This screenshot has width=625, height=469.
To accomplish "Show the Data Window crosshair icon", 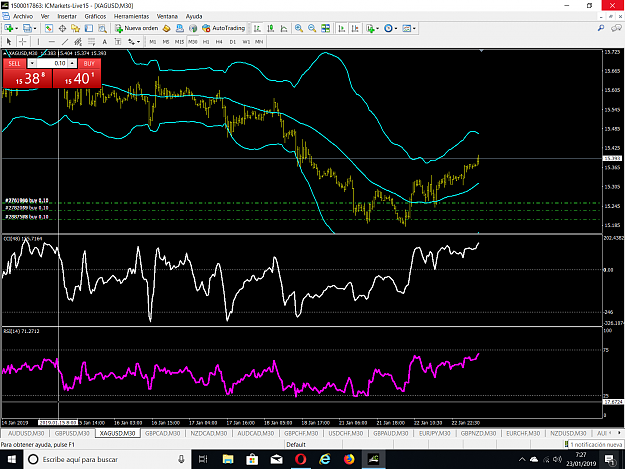I will pos(62,28).
